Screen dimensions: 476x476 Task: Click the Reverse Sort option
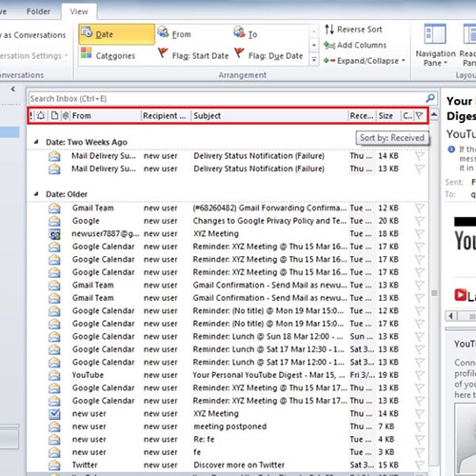(353, 30)
